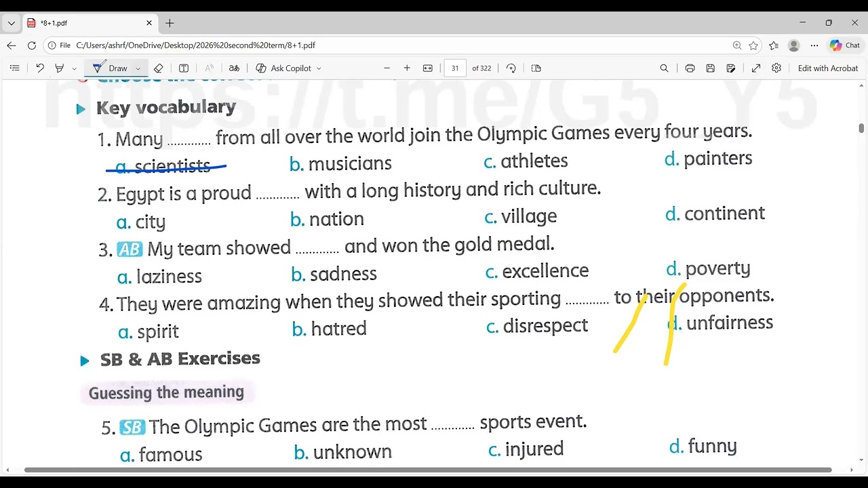The width and height of the screenshot is (868, 488).
Task: Click answer option 'b. nation'
Action: (327, 219)
